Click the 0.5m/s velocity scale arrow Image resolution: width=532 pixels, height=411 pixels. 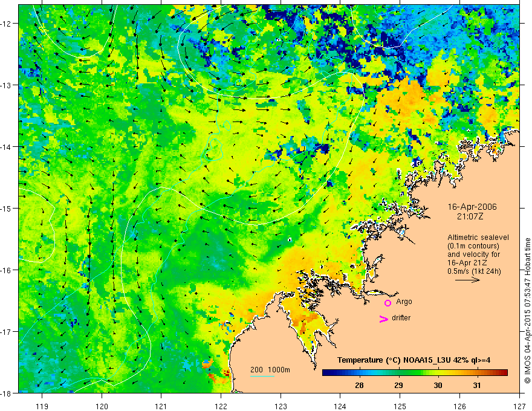(x=467, y=280)
